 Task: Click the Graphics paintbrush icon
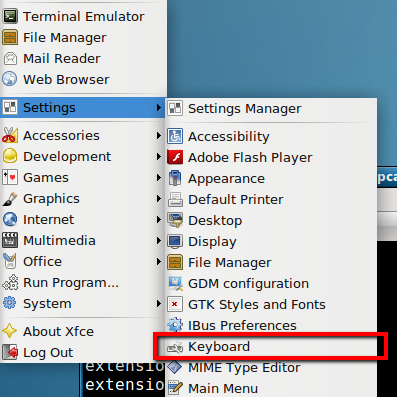(10, 198)
